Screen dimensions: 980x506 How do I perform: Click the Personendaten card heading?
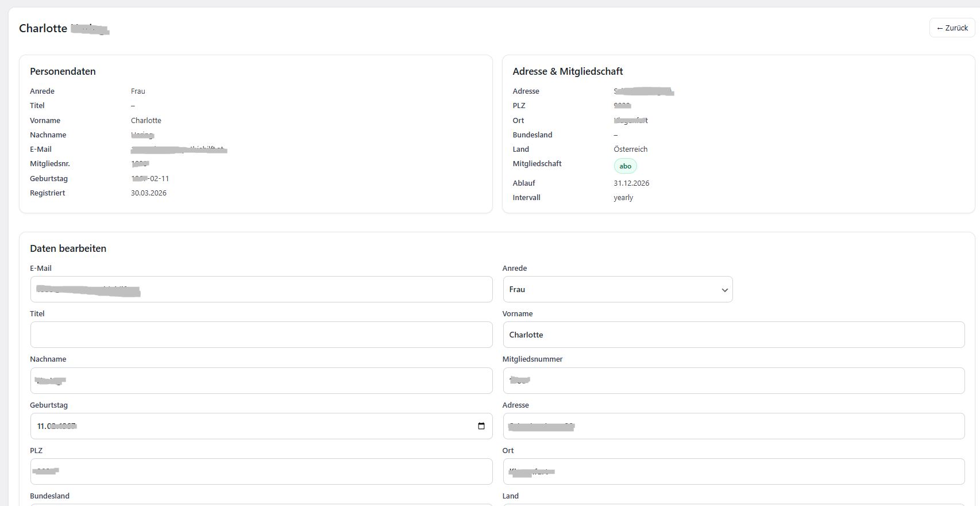63,71
